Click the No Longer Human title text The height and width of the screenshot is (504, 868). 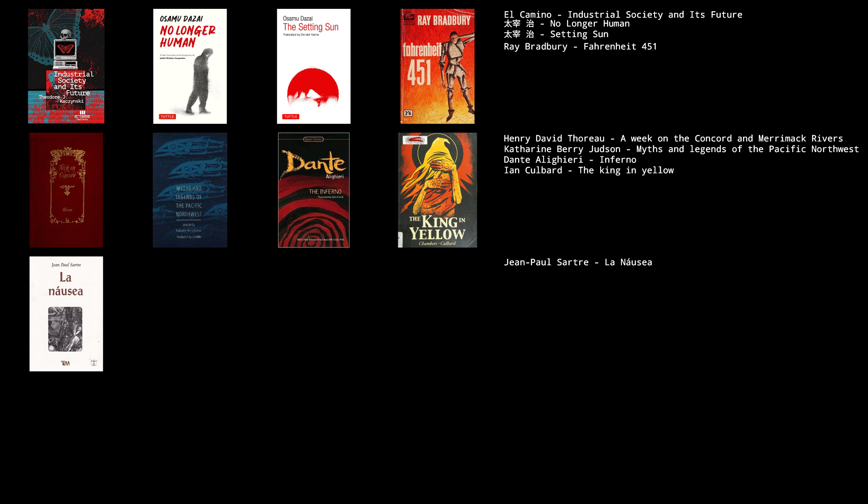tap(567, 24)
